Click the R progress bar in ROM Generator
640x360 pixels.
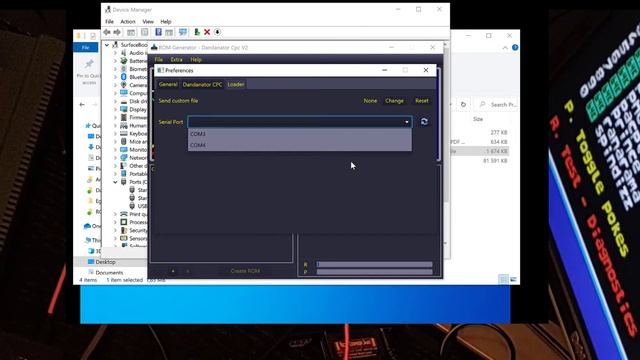click(375, 264)
